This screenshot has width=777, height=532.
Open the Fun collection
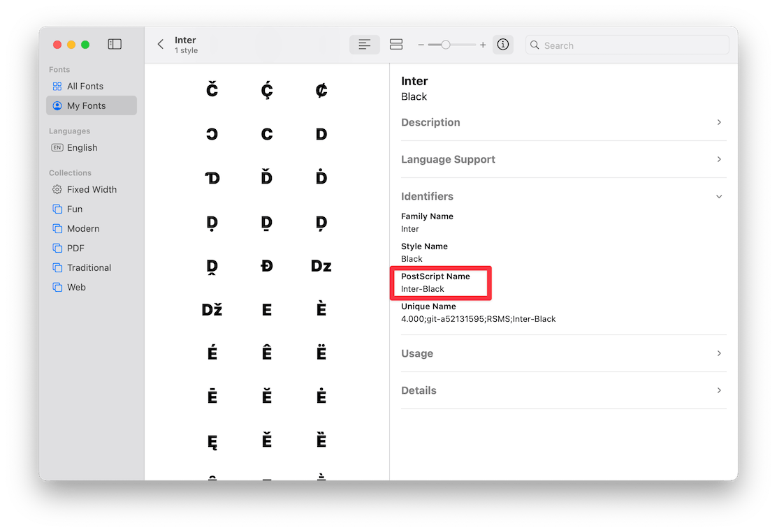(75, 209)
